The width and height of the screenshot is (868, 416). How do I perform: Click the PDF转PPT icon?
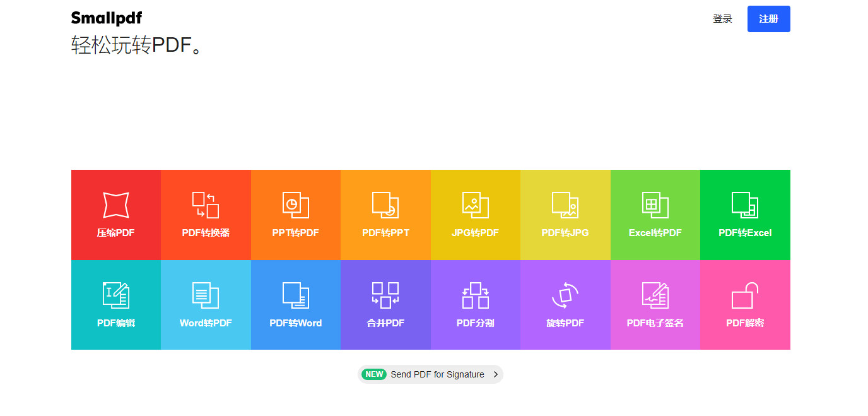pos(385,205)
